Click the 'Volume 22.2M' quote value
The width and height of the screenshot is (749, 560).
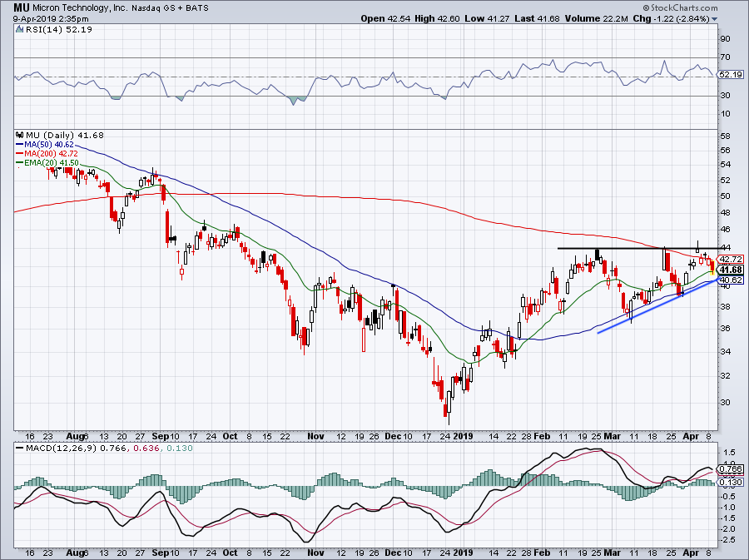click(596, 18)
